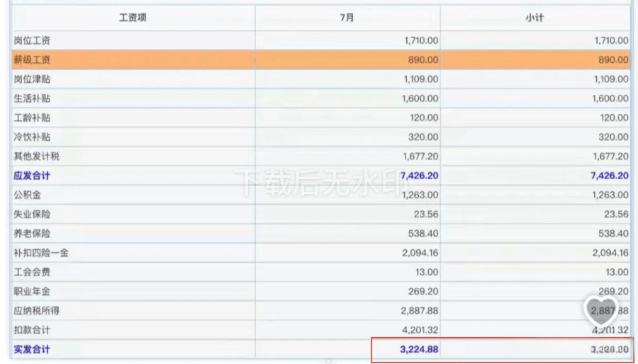Select the highlighted 薪级工资 row

click(321, 60)
